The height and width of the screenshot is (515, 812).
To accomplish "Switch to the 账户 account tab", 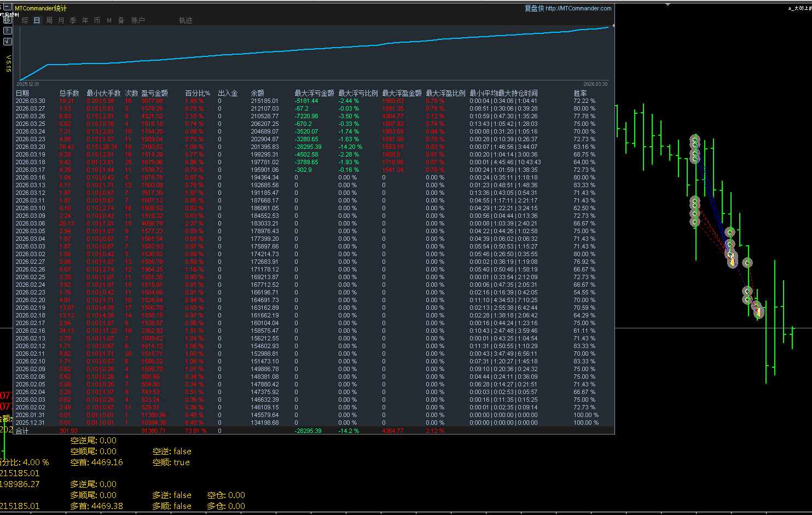I will [x=138, y=20].
